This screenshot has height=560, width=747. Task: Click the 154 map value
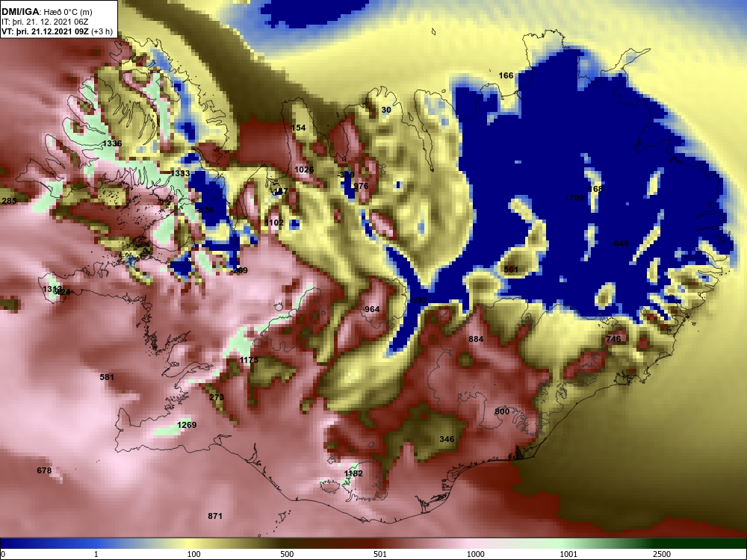[x=298, y=128]
